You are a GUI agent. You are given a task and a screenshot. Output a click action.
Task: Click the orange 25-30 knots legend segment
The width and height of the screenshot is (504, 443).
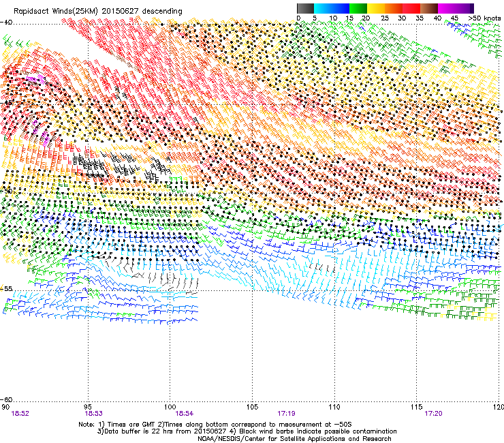[x=394, y=8]
